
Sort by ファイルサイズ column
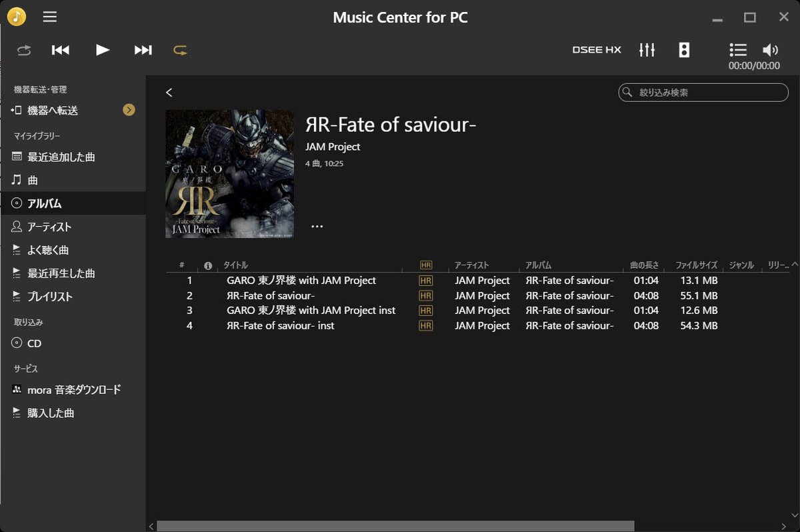(696, 265)
